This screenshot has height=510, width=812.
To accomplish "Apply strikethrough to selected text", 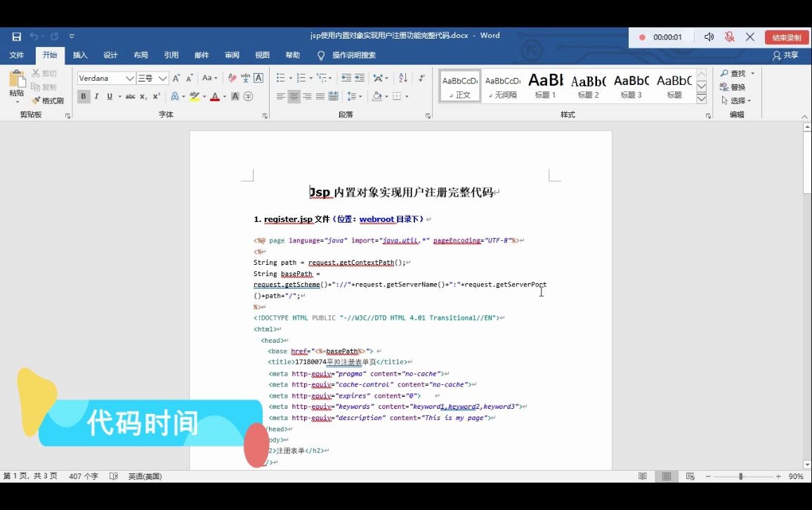I will [x=129, y=98].
